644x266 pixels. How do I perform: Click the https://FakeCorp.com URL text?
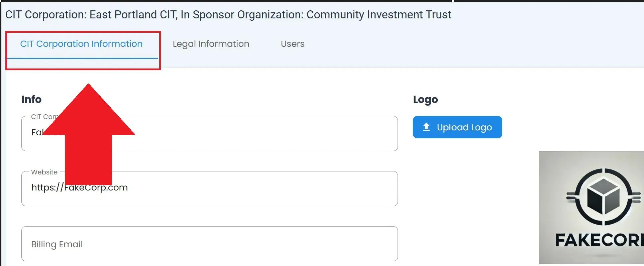[97, 188]
